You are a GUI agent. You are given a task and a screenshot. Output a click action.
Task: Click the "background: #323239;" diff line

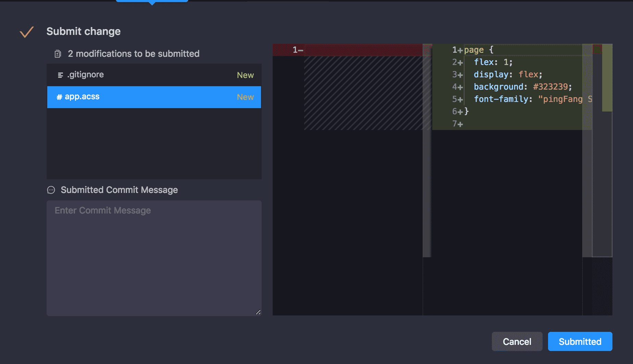[x=522, y=87]
